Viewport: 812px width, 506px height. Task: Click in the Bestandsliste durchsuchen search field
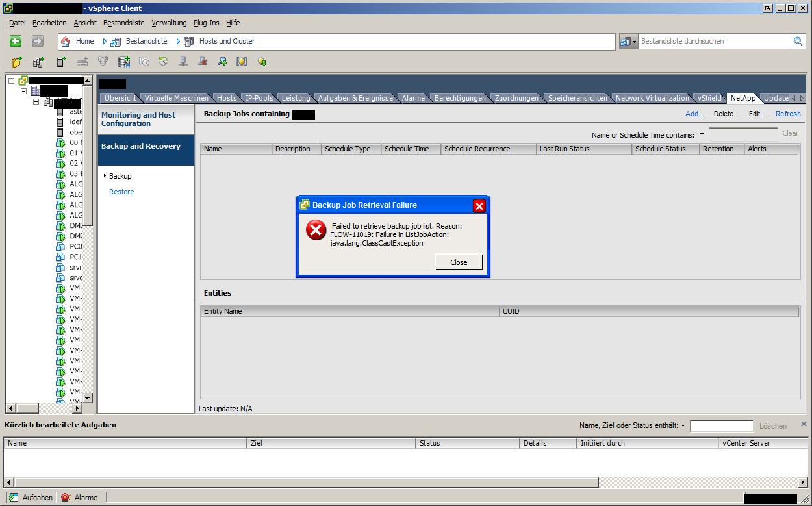coord(714,41)
